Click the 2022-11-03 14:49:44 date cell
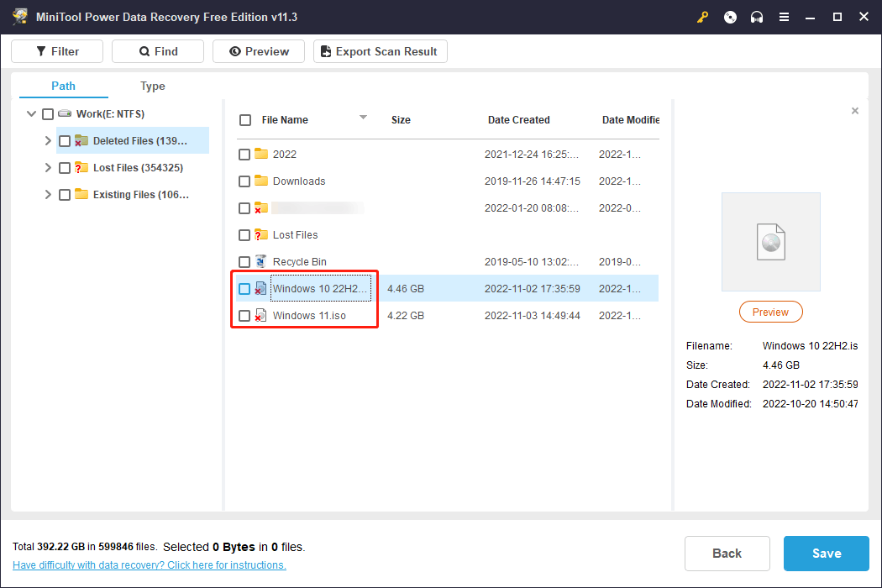This screenshot has width=882, height=588. pyautogui.click(x=532, y=316)
